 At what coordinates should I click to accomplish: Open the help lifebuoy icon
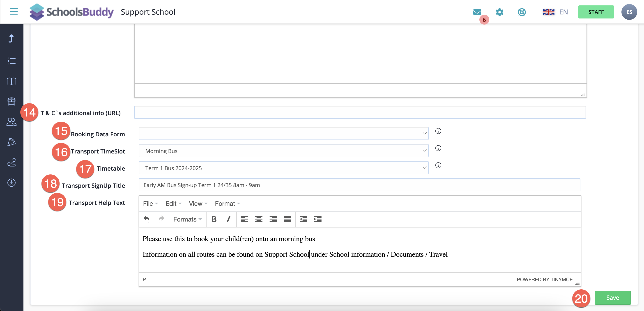[x=522, y=12]
